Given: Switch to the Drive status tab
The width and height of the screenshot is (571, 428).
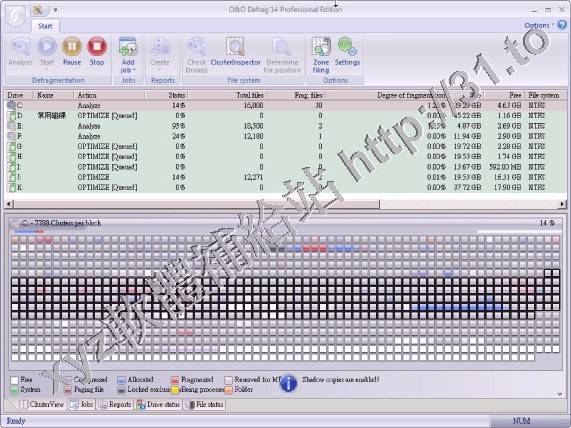Looking at the screenshot, I should [158, 404].
